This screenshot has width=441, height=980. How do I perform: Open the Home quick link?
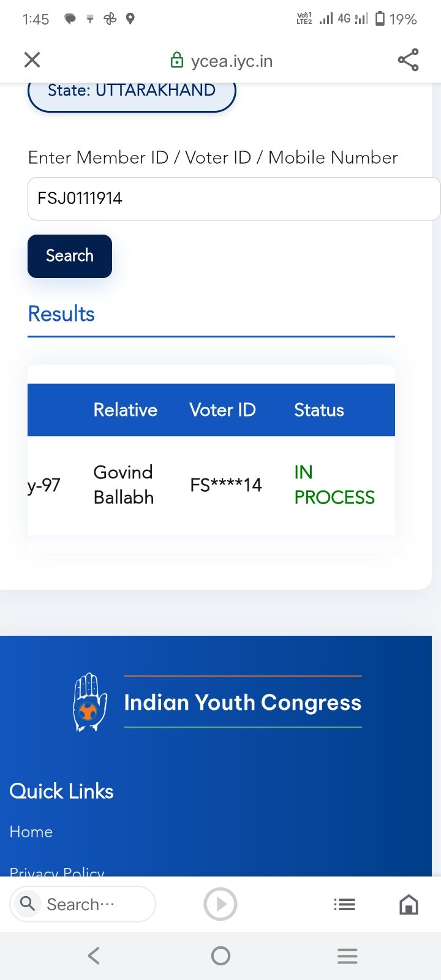pos(31,832)
